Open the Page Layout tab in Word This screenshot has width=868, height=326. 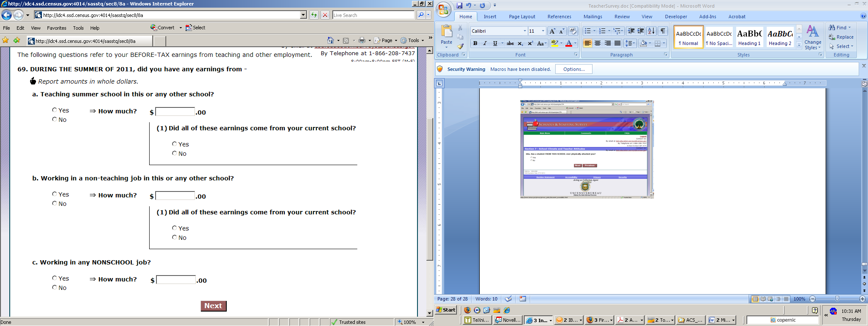[x=522, y=17]
